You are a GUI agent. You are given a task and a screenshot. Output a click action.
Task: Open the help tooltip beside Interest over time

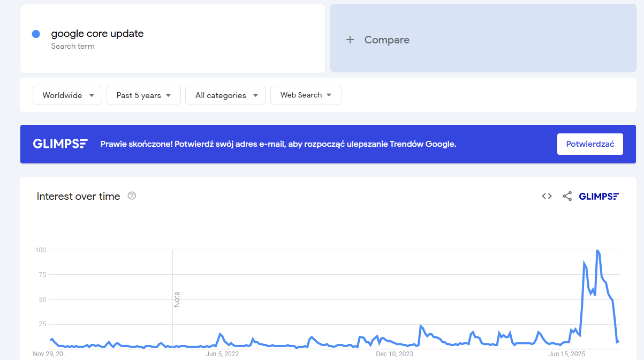point(132,196)
